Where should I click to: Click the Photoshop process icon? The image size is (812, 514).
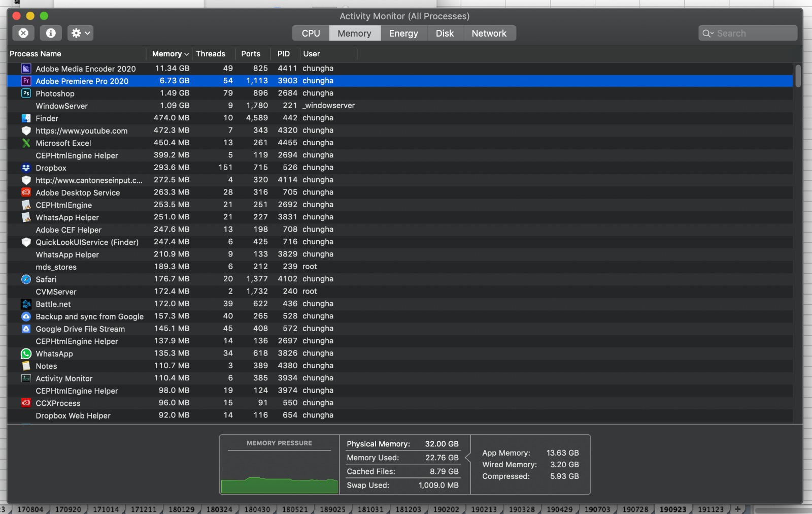point(26,93)
